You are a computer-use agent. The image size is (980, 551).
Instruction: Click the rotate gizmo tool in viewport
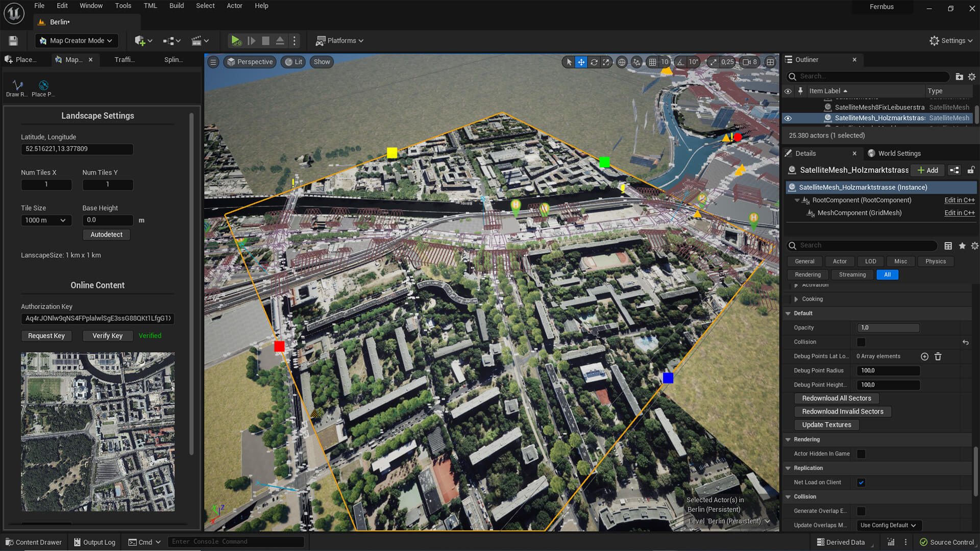point(594,62)
